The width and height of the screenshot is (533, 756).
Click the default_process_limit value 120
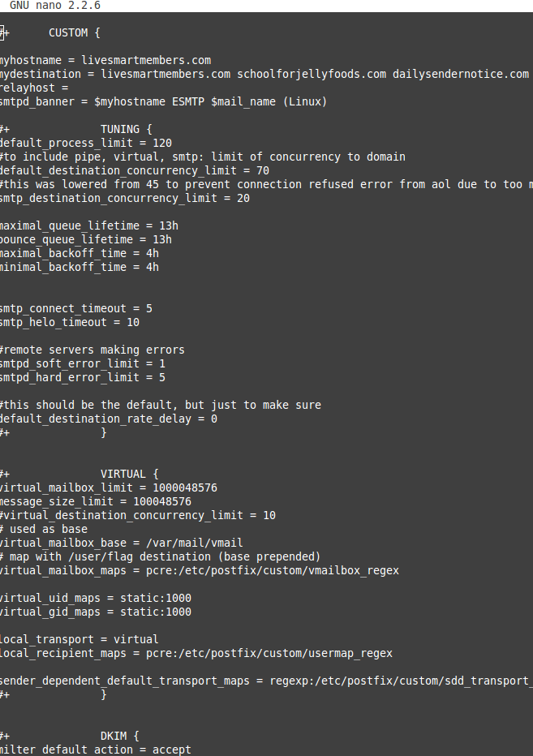162,144
